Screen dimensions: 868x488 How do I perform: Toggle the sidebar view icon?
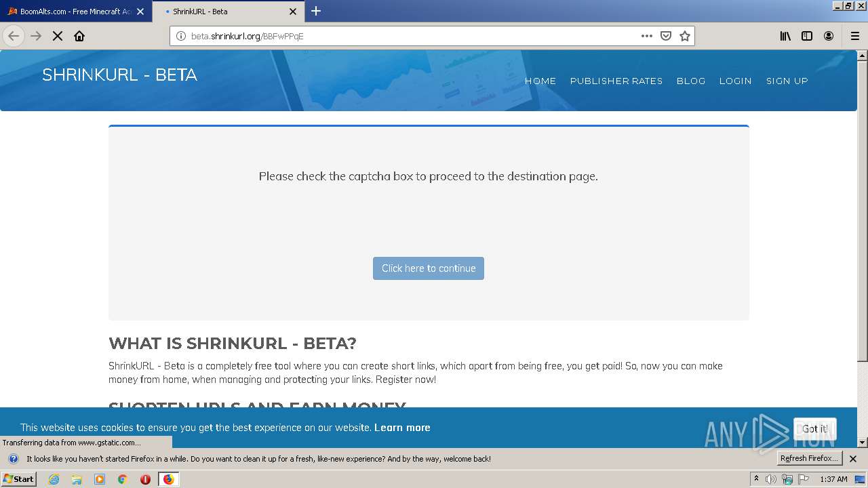pos(807,36)
